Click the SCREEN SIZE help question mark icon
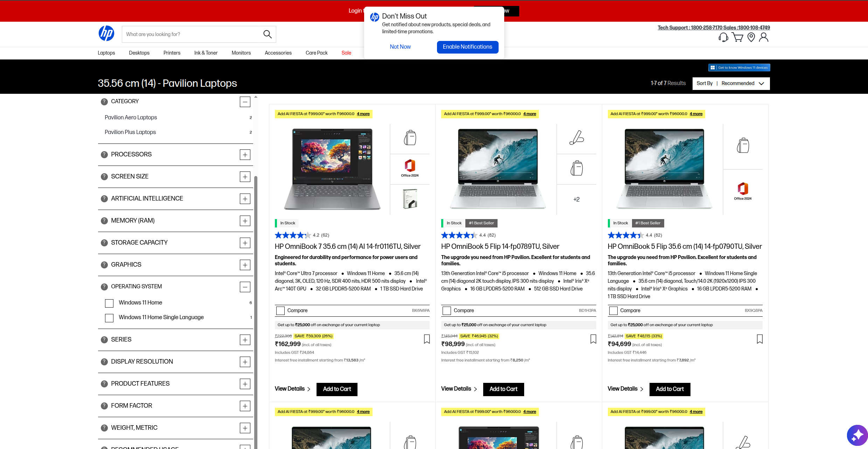 (104, 176)
